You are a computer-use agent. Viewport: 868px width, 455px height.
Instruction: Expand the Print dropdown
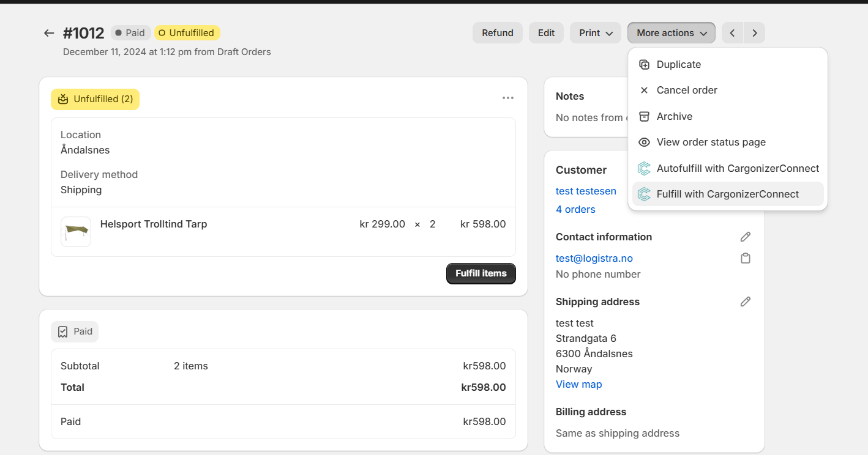pyautogui.click(x=596, y=33)
